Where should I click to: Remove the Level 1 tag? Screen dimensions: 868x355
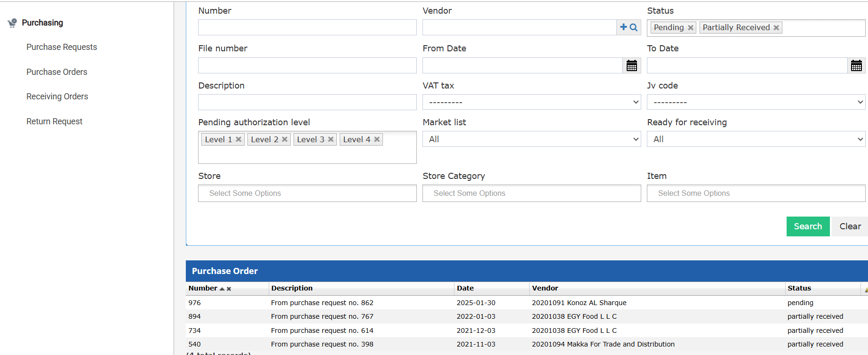pyautogui.click(x=239, y=139)
